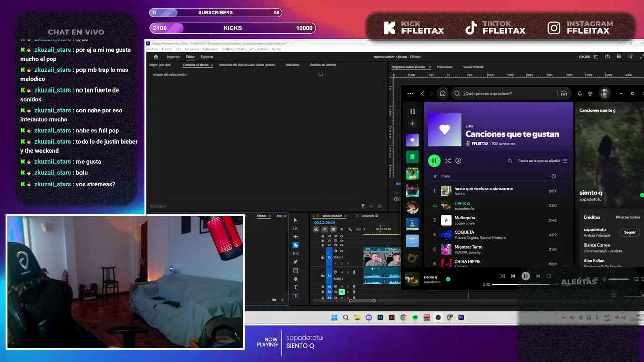Open Liked Songs heart in Spotify sidebar
The width and height of the screenshot is (644, 362).
(x=412, y=140)
